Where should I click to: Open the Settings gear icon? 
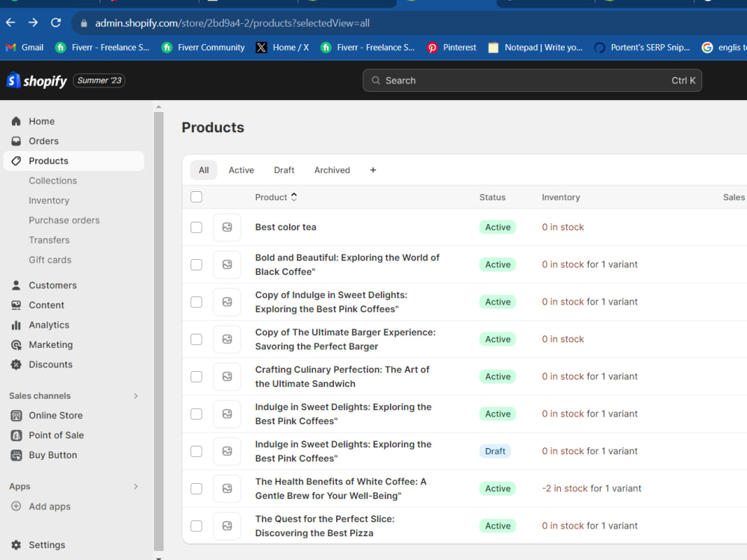point(16,545)
